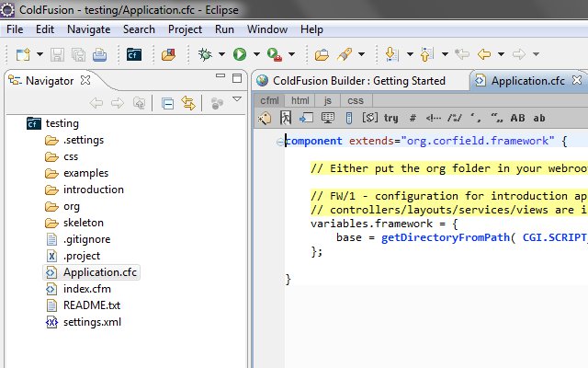
Task: Click the Next Annotation arrow icon
Action: point(391,54)
